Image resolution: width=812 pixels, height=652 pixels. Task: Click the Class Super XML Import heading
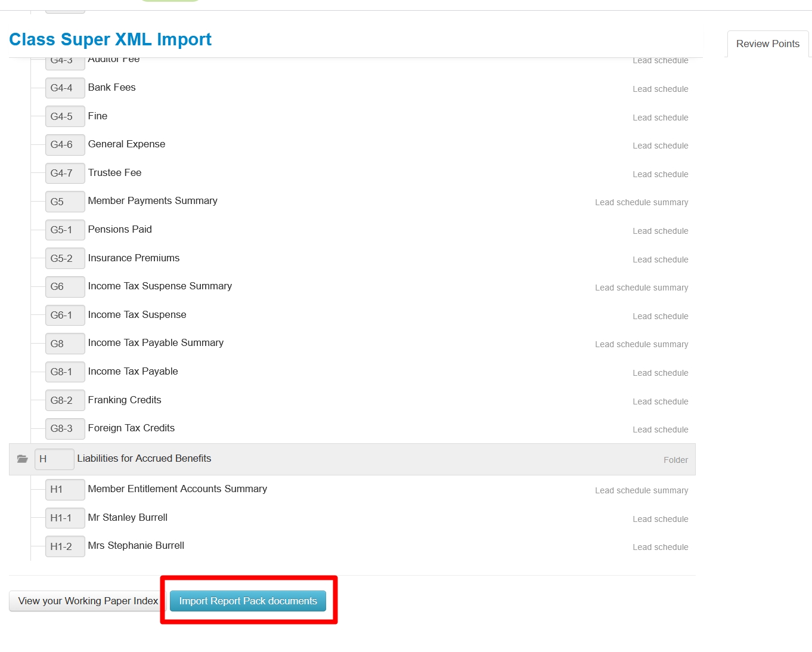110,39
